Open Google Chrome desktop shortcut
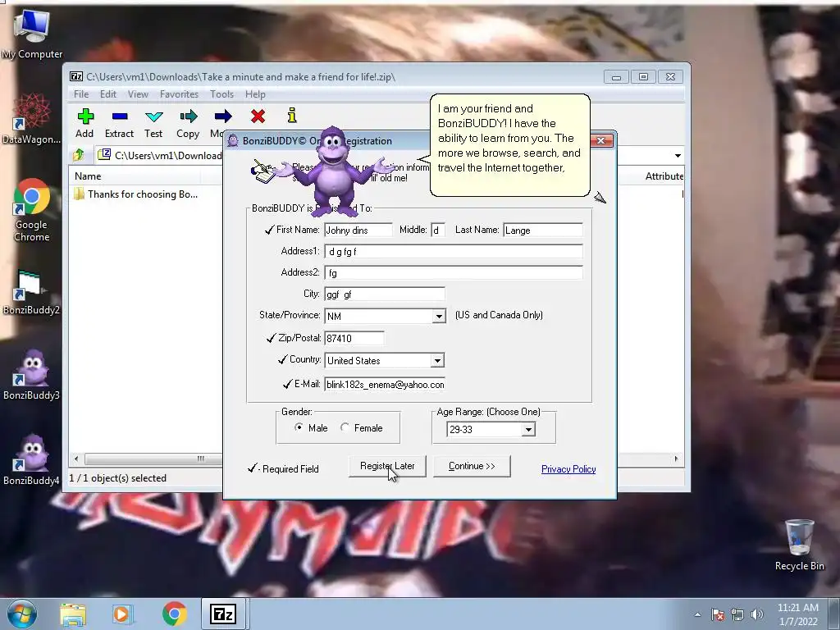Image resolution: width=840 pixels, height=630 pixels. click(32, 210)
